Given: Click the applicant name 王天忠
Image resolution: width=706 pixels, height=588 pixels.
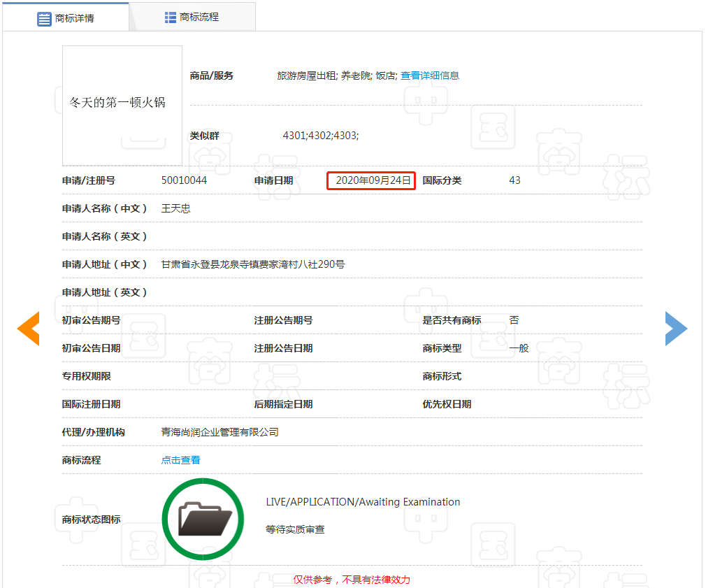Looking at the screenshot, I should pos(175,208).
